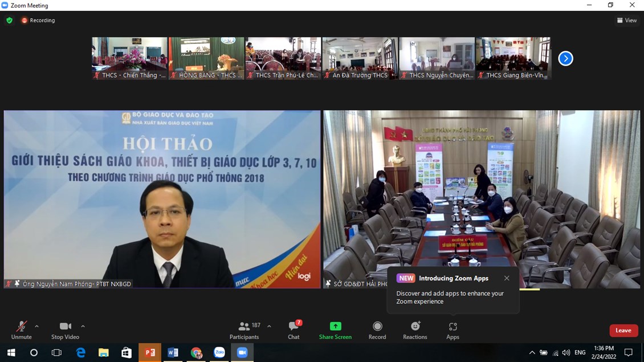644x362 pixels.
Task: Show next participants with the blue arrow
Action: [x=565, y=58]
